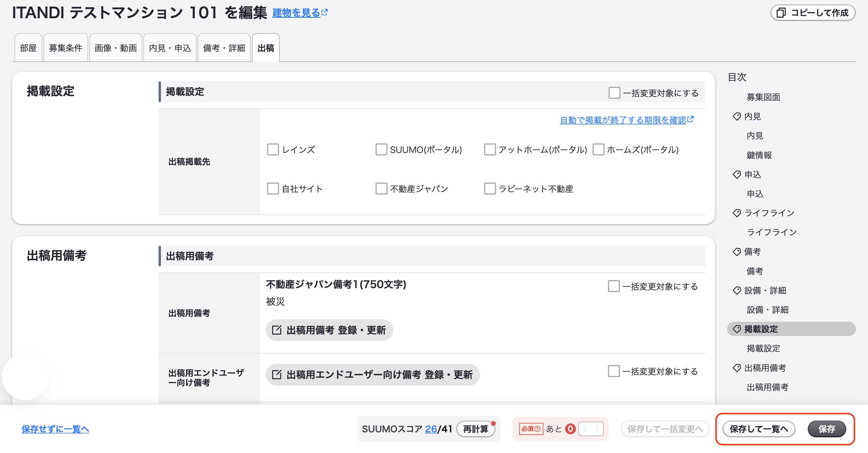Check 一括変更対象にする in the 掲載設定 header
The height and width of the screenshot is (453, 868).
coord(614,93)
